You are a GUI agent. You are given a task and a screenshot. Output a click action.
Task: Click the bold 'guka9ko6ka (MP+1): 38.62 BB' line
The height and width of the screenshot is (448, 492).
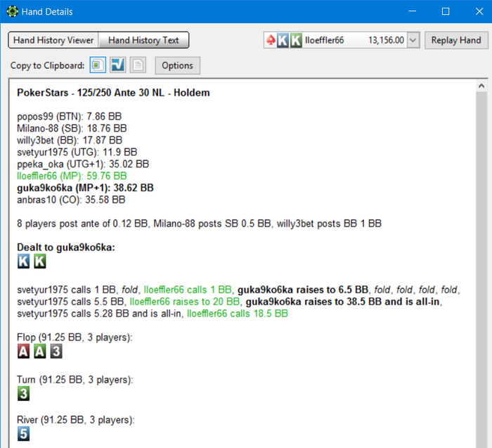[85, 188]
